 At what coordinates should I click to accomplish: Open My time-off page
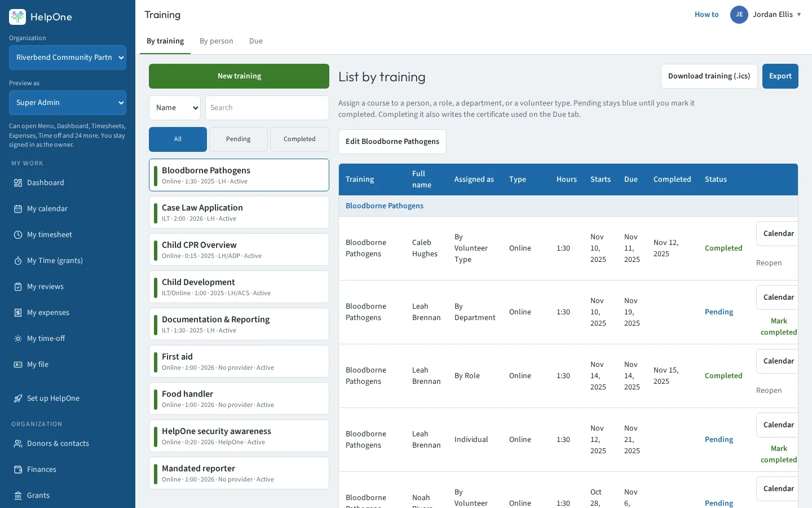tap(68, 339)
